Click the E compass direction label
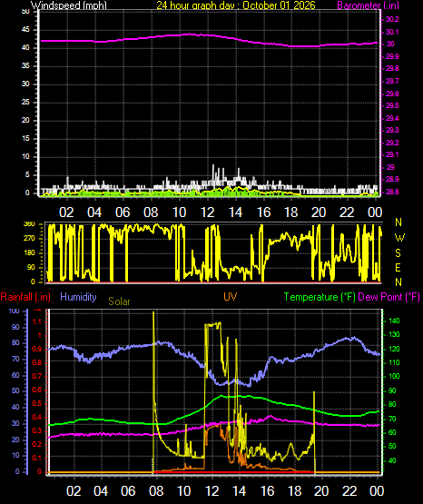 point(398,267)
